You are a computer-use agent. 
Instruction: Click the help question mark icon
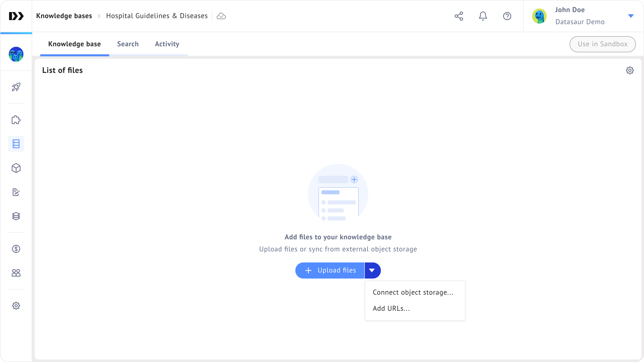tap(507, 16)
